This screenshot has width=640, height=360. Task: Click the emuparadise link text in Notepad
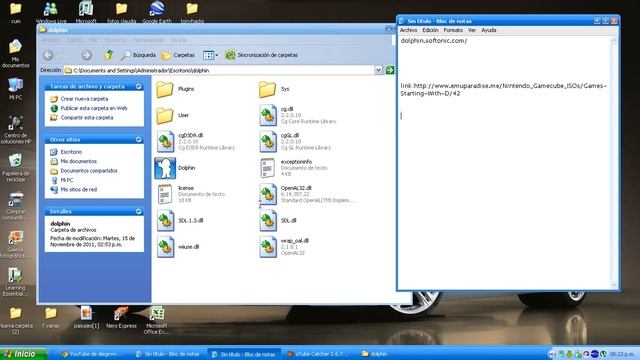point(504,89)
